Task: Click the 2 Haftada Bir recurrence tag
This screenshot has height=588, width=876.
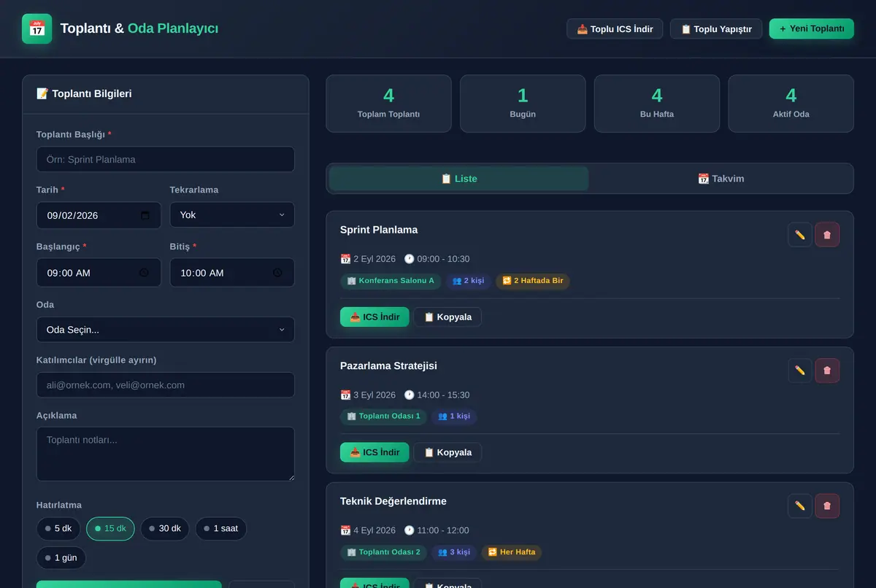Action: click(x=533, y=281)
